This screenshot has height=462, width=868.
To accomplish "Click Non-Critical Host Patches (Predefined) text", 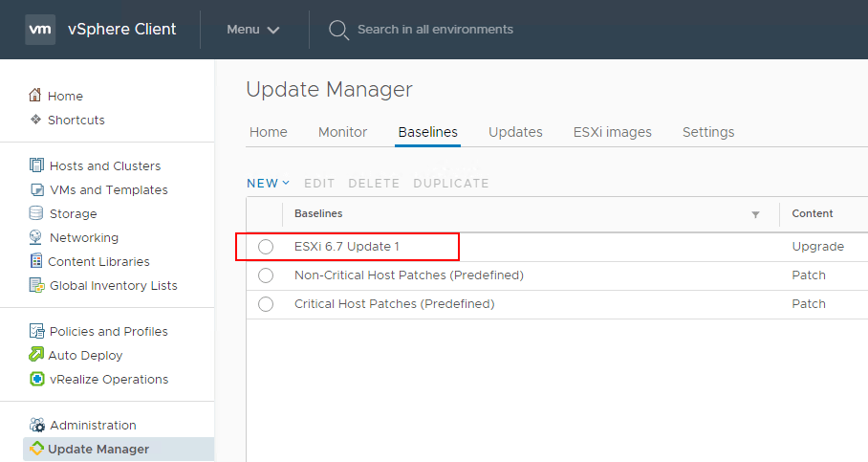I will [x=409, y=275].
